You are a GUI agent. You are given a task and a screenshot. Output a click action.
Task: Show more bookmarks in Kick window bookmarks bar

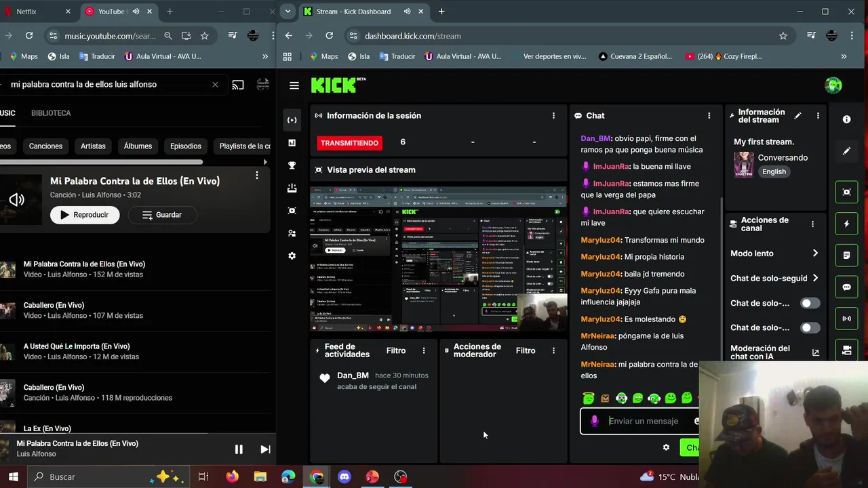pyautogui.click(x=844, y=56)
